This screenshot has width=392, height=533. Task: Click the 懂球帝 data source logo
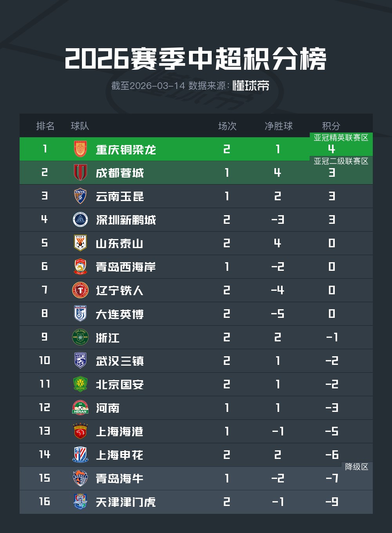251,85
